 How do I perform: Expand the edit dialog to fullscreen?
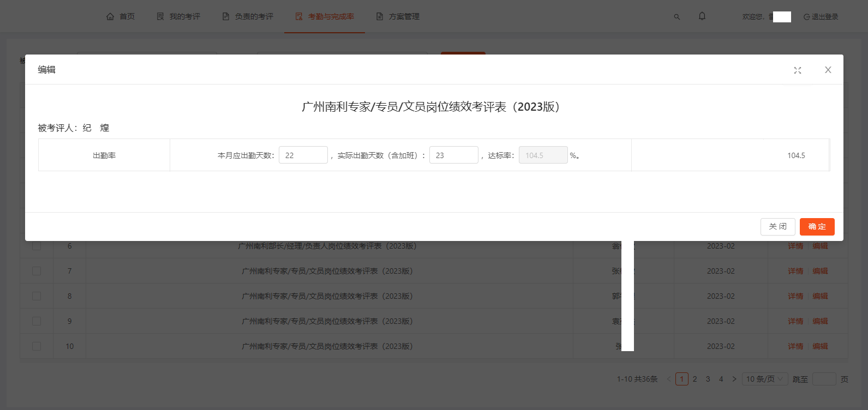pyautogui.click(x=798, y=70)
